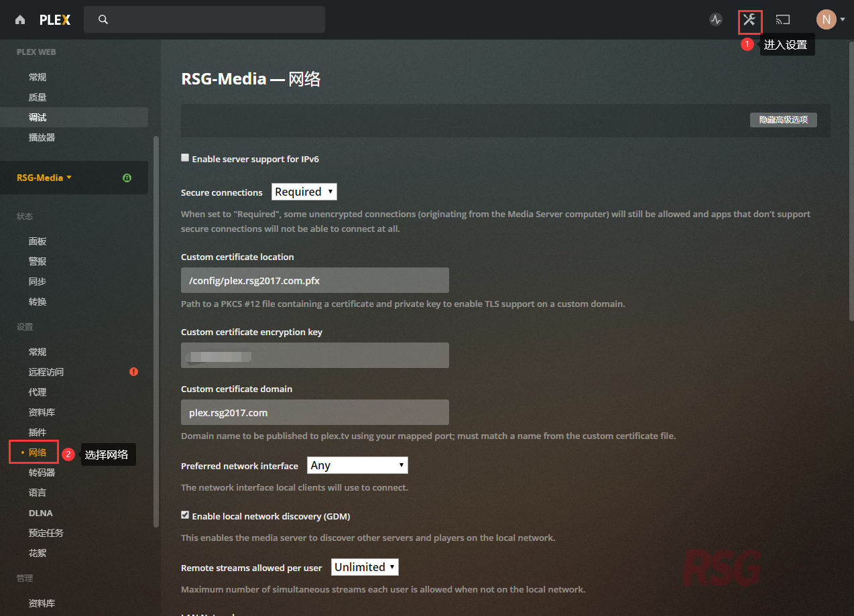
Task: Click the 状态 section header
Action: [25, 217]
